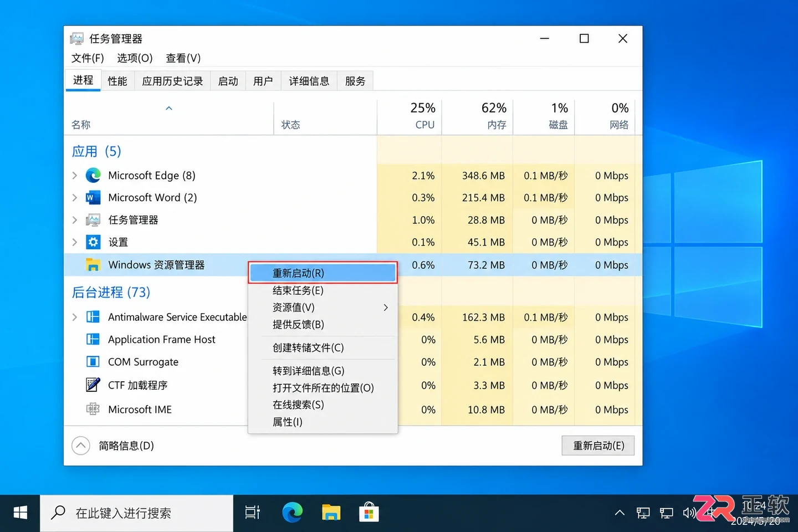Click the 重新启动(E) button
This screenshot has width=798, height=532.
pyautogui.click(x=598, y=446)
